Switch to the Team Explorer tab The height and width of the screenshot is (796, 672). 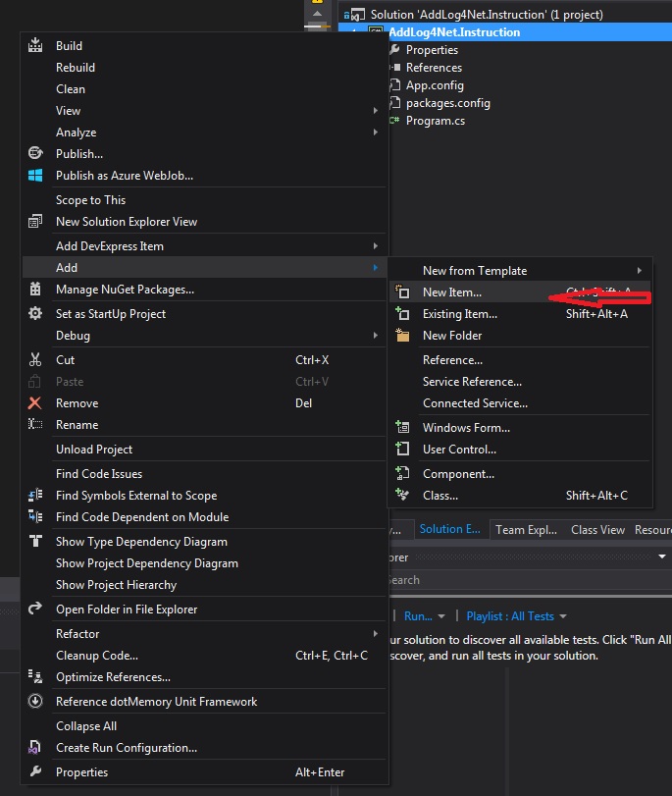526,530
